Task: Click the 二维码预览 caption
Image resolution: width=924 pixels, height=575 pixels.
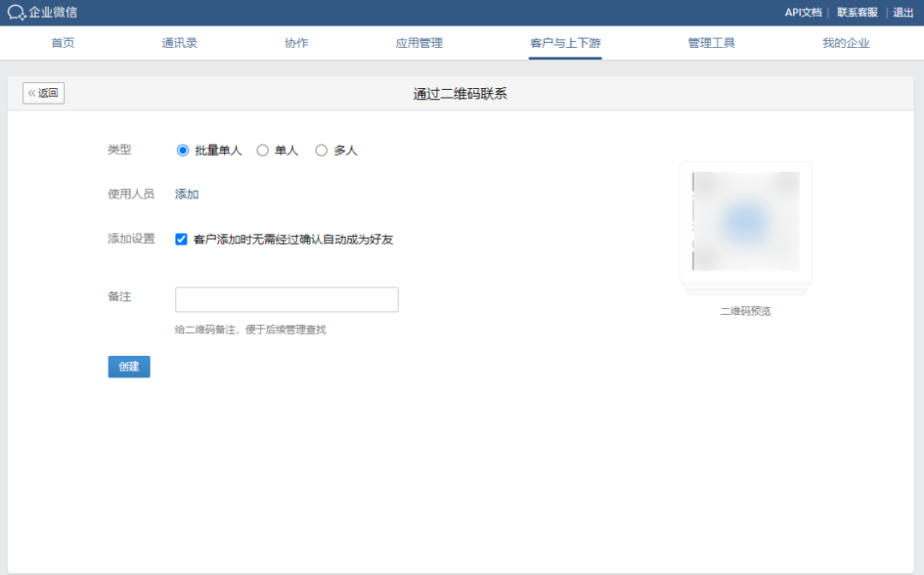Action: (745, 311)
